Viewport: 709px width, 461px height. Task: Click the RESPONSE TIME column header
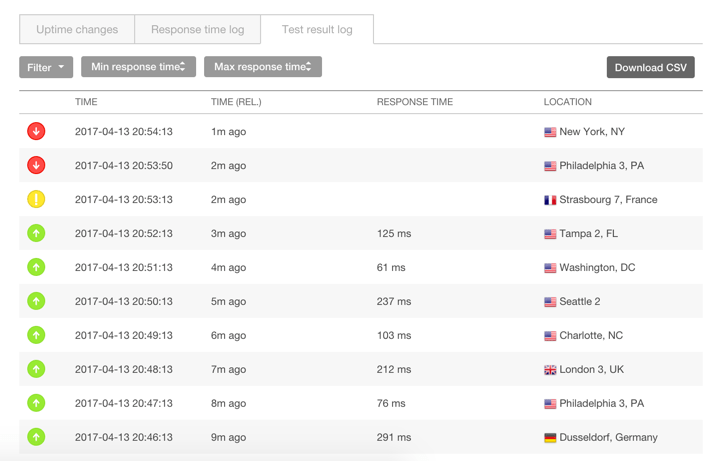(x=413, y=102)
